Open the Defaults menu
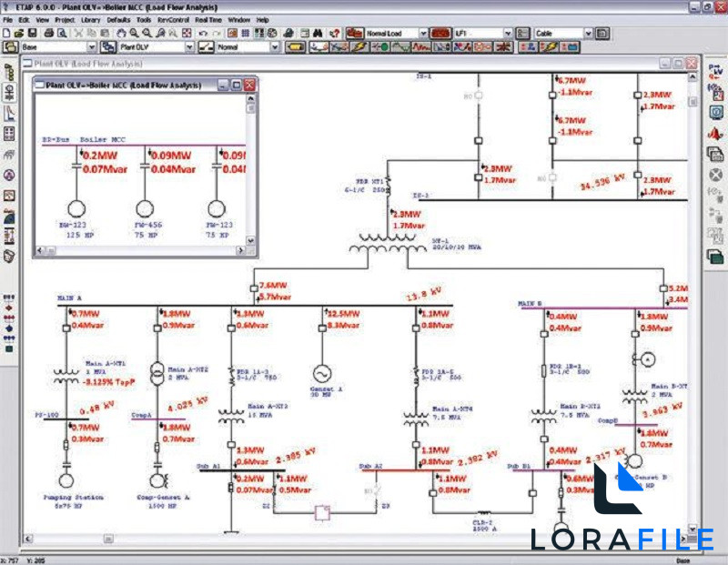This screenshot has height=565, width=728. [118, 20]
